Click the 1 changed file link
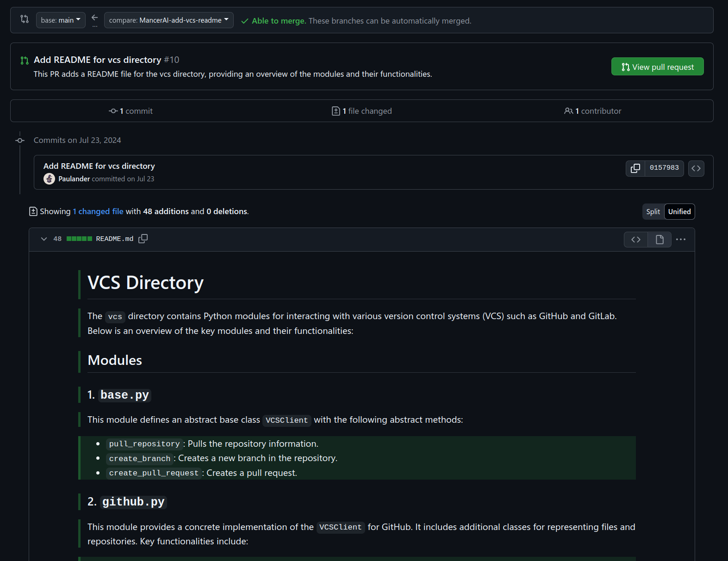The width and height of the screenshot is (728, 561). pos(98,211)
